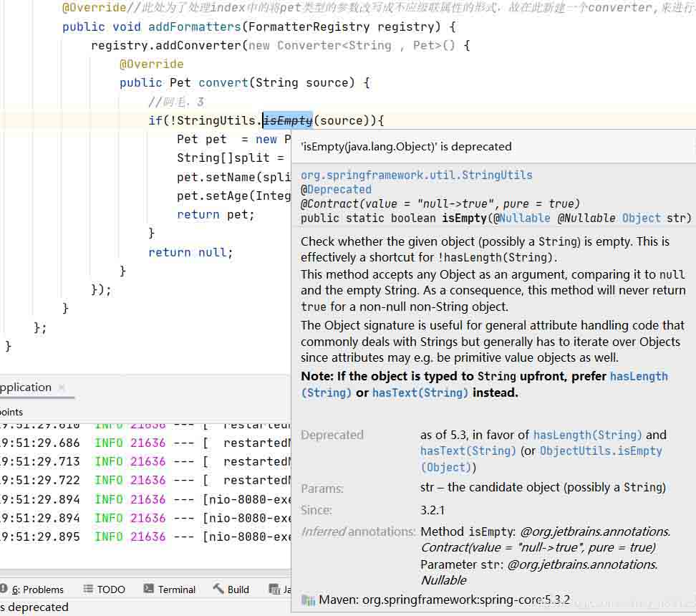The image size is (696, 616).
Task: Open the Nullable annotation link in signature
Action: 525,218
